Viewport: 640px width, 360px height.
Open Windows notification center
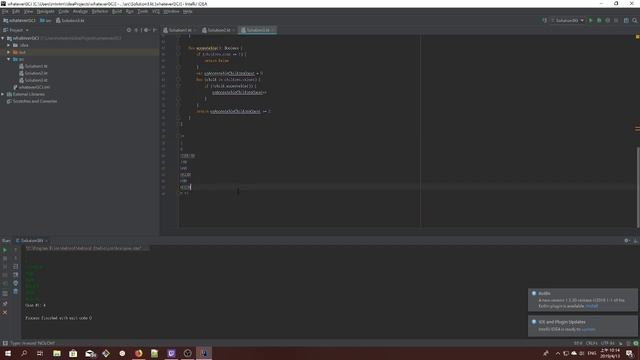click(630, 353)
